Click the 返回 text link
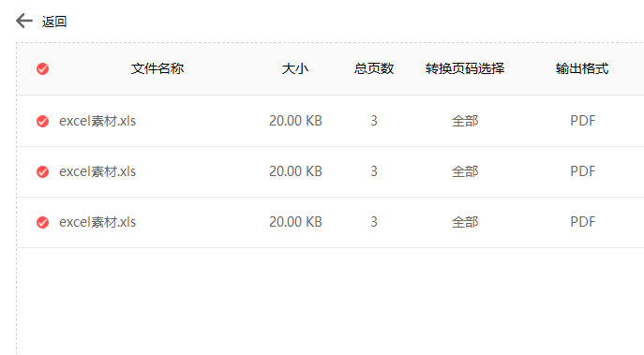The width and height of the screenshot is (644, 355). (x=54, y=22)
